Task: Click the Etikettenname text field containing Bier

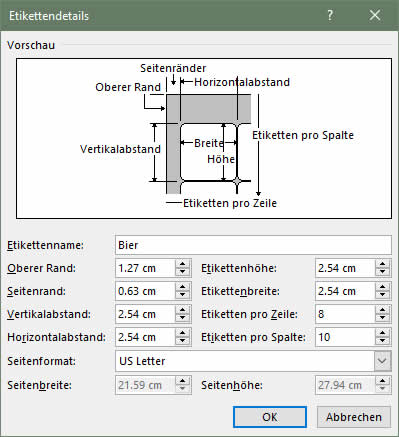Action: tap(253, 245)
